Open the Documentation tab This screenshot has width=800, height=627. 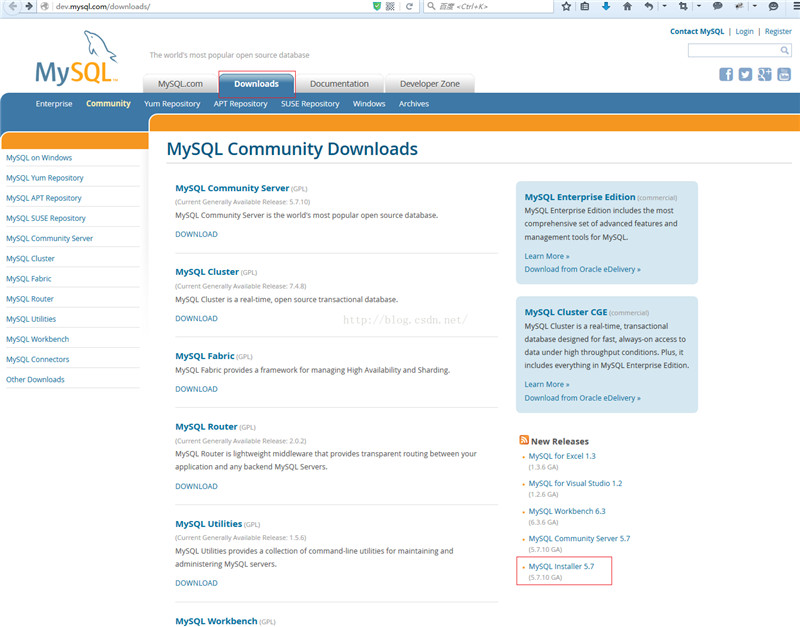[339, 84]
